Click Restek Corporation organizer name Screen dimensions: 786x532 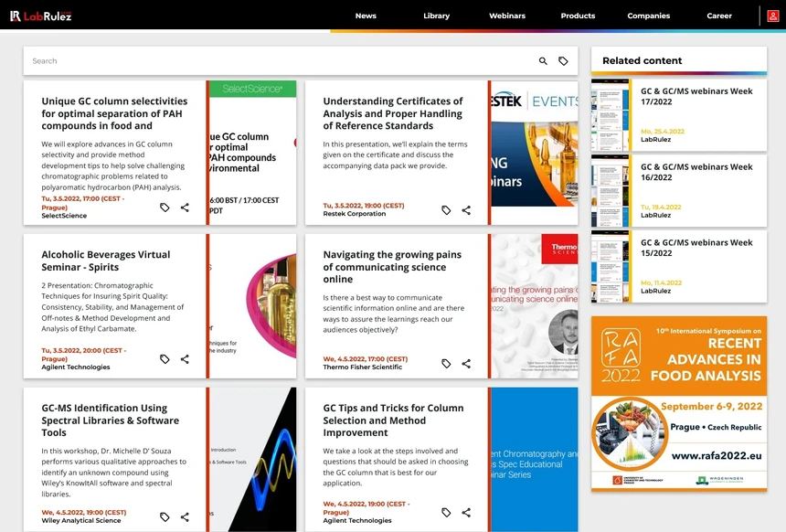pyautogui.click(x=355, y=214)
